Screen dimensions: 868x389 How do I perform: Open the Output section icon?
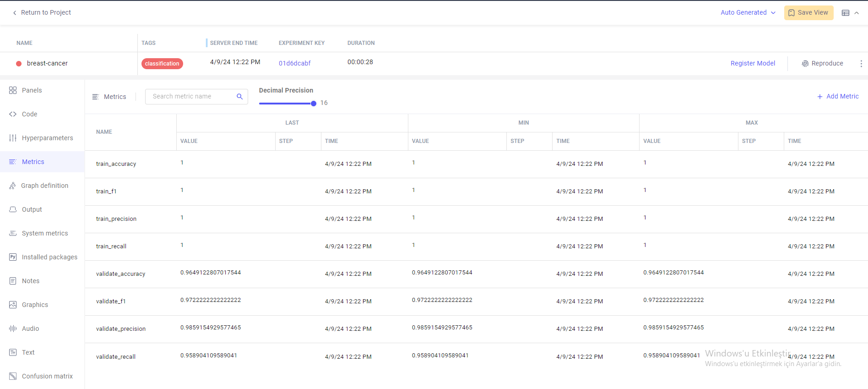point(13,209)
